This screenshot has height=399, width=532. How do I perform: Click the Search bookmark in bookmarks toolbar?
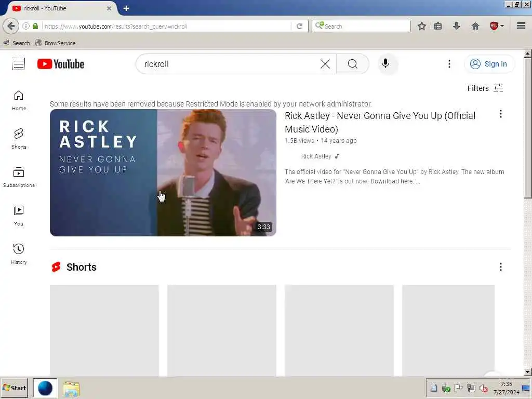[17, 43]
